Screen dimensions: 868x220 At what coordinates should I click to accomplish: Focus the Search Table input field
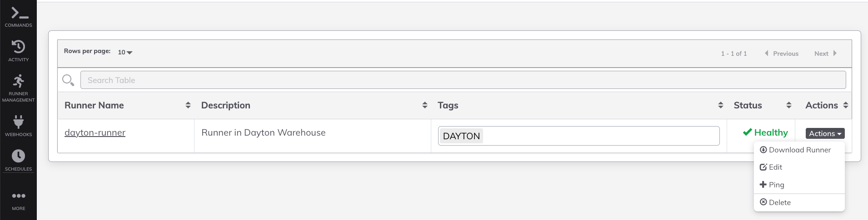[463, 80]
